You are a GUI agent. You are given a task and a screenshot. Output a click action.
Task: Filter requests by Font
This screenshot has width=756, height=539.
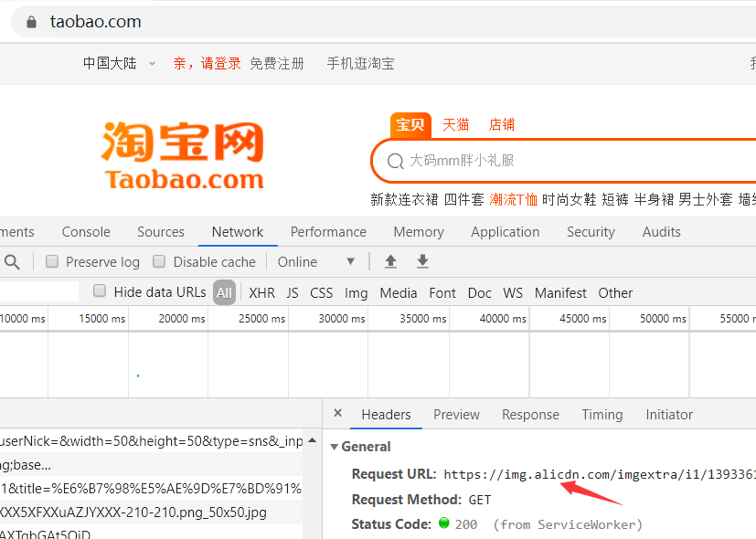pos(442,293)
